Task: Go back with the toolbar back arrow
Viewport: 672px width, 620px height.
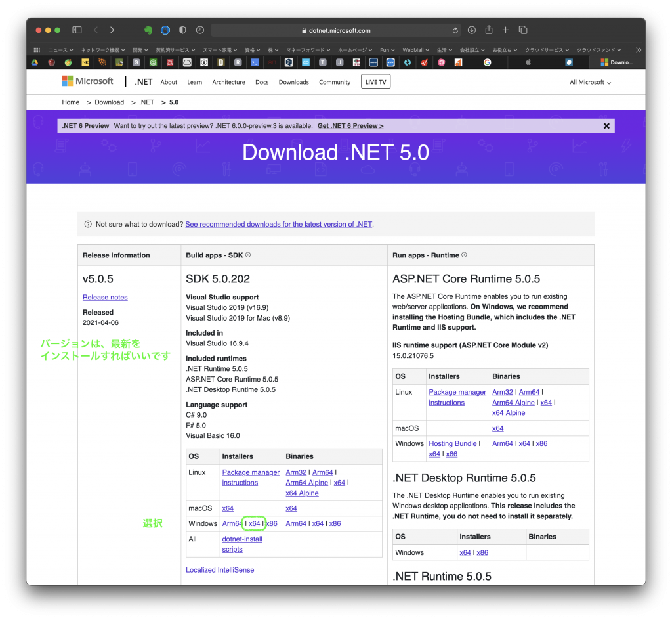Action: [x=96, y=30]
